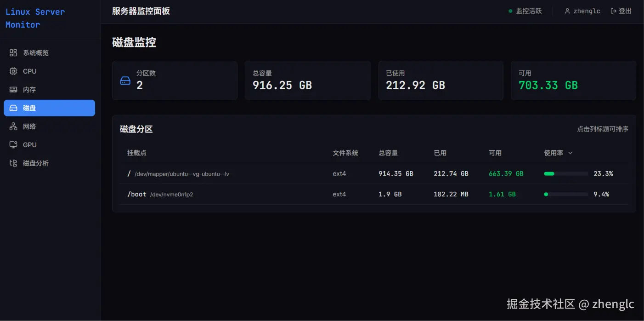Select the 磁盘 menu item
644x321 pixels.
point(49,108)
